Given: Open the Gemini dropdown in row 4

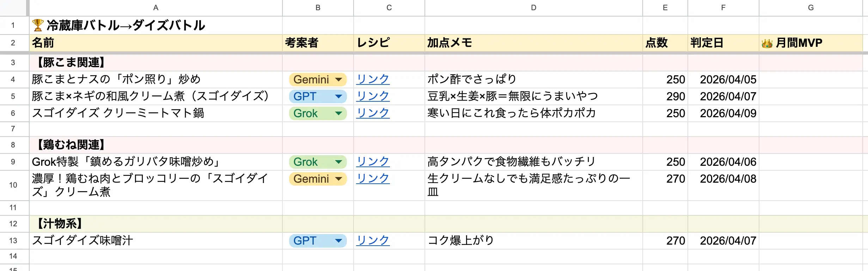Looking at the screenshot, I should [338, 80].
